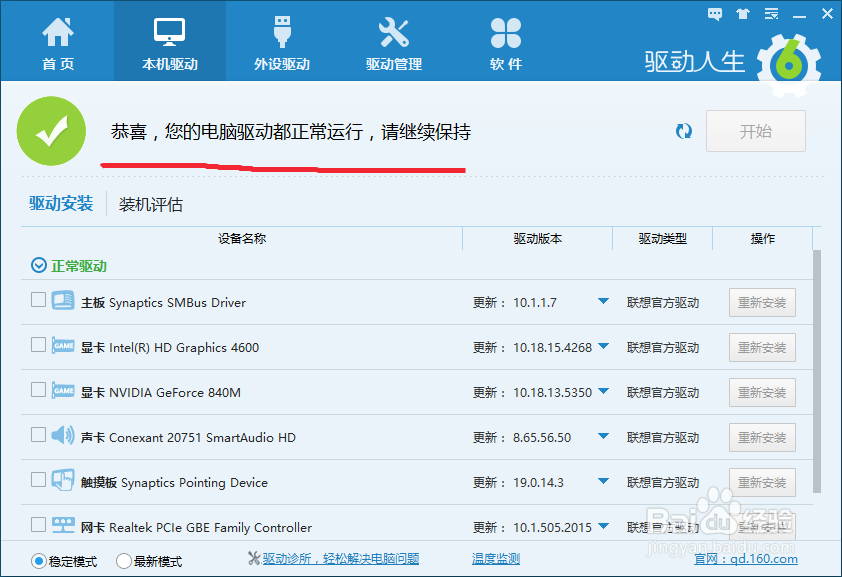
Task: Click 联想官方驱动 in the Conexant SmartAudio row
Action: pos(663,437)
